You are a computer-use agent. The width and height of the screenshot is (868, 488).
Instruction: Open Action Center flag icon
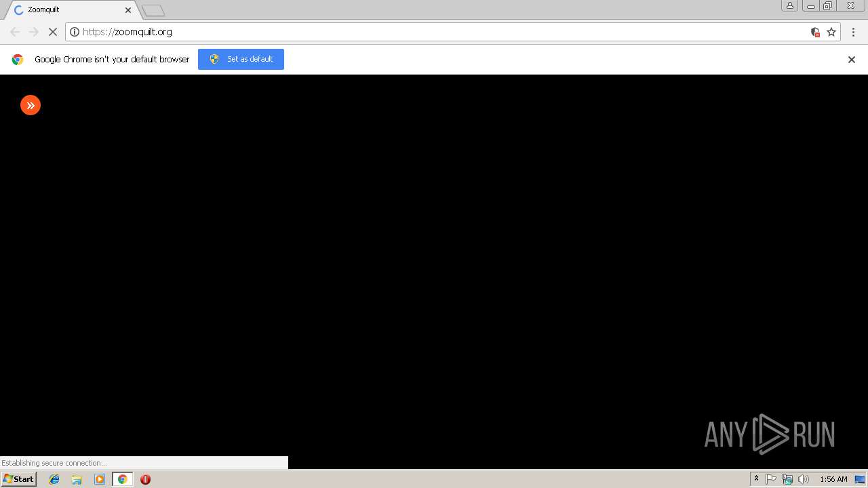coord(771,479)
